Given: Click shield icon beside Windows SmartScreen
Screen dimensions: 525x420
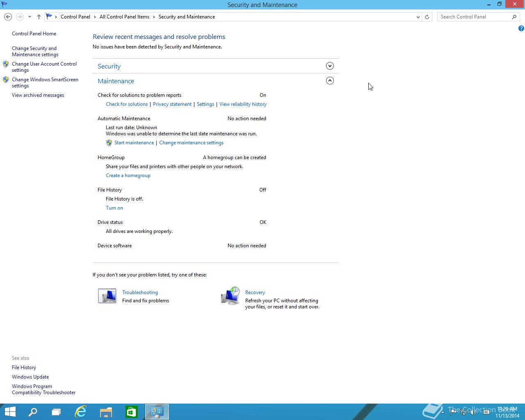Looking at the screenshot, I should point(6,80).
